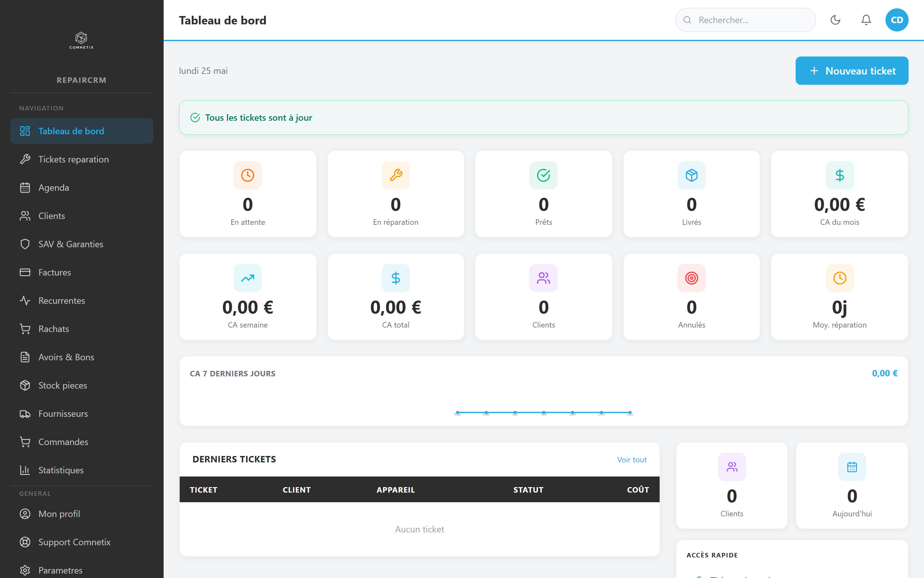Create a Nouveau ticket

[x=851, y=71]
